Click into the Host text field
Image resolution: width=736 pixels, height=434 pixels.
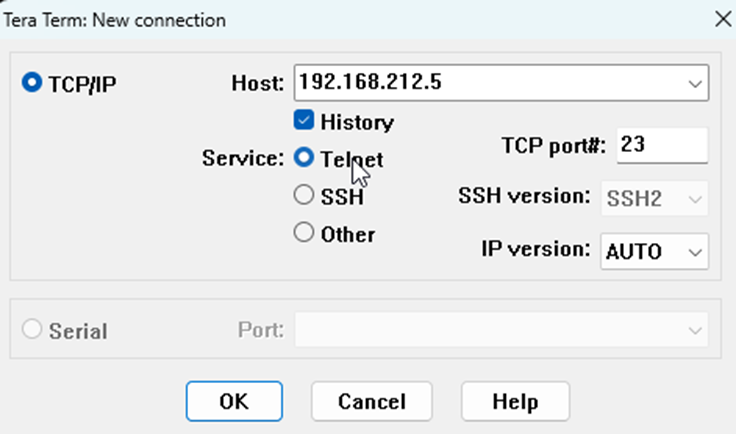tap(488, 83)
